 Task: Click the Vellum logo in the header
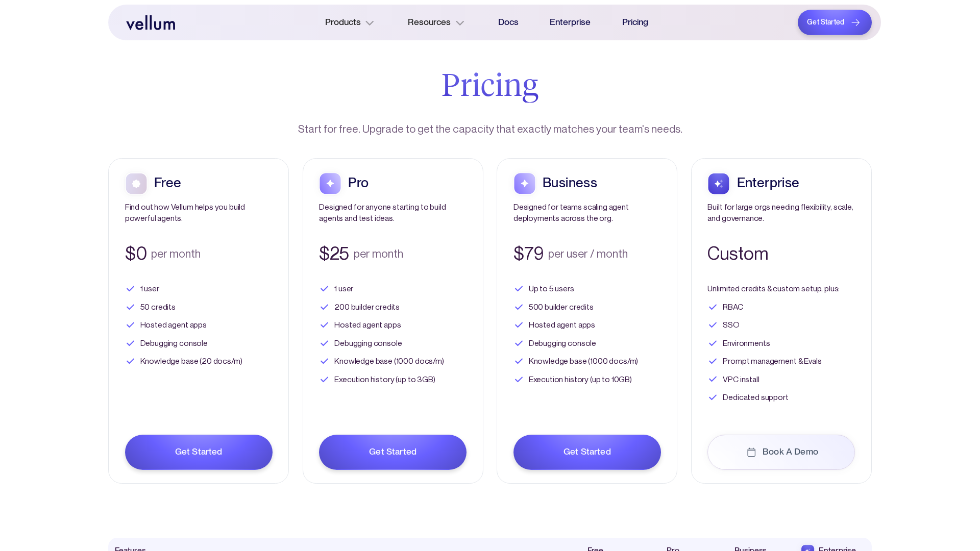151,23
